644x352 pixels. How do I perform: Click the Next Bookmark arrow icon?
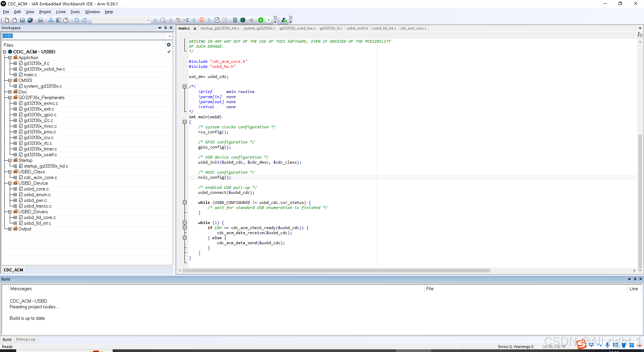tap(209, 20)
